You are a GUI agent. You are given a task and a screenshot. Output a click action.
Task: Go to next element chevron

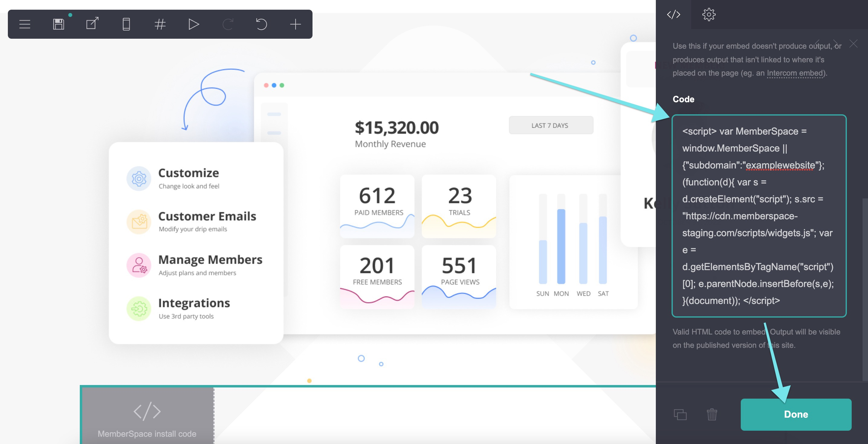[835, 44]
